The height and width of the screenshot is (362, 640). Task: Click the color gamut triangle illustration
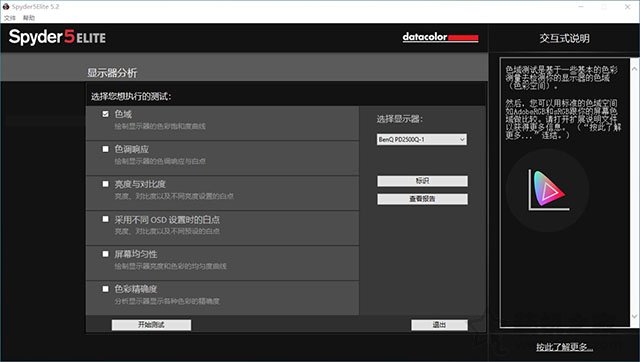547,190
